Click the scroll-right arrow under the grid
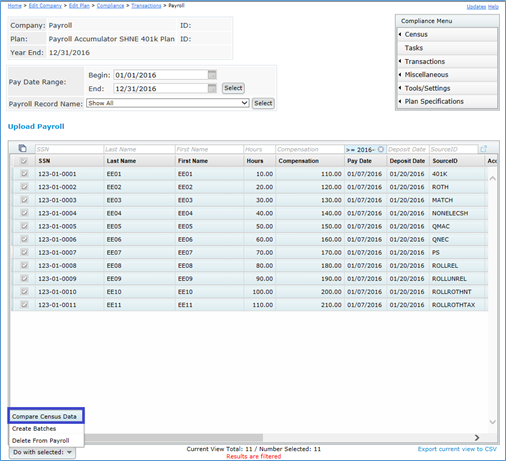This screenshot has height=461, width=506. pyautogui.click(x=477, y=437)
